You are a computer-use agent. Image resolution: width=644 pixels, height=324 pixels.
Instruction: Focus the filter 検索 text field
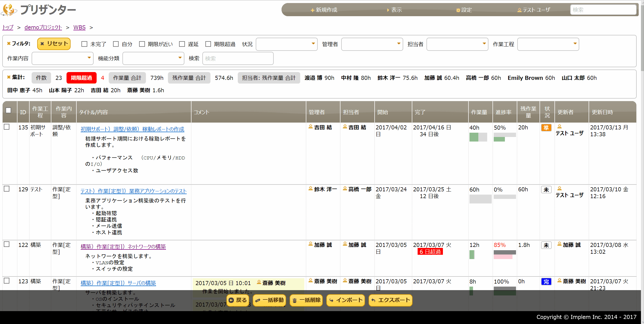(238, 58)
